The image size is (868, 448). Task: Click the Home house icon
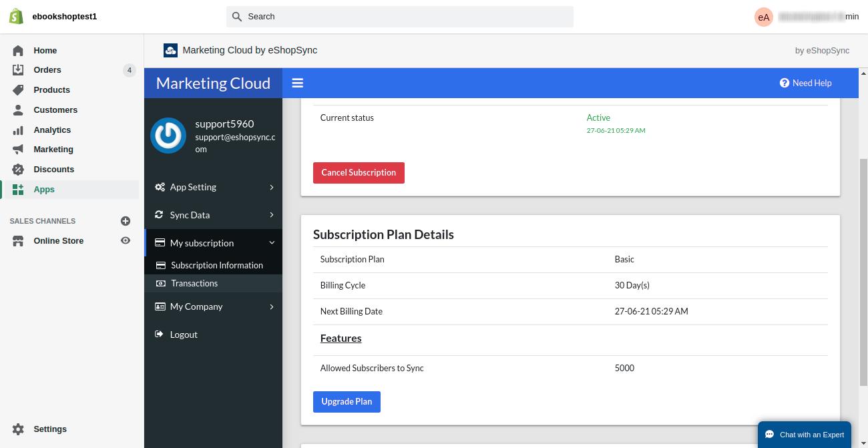click(18, 51)
